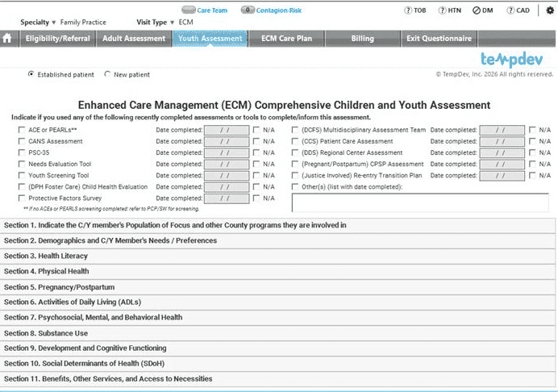The width and height of the screenshot is (558, 392).
Task: Click the ECM visit type value
Action: (x=185, y=23)
